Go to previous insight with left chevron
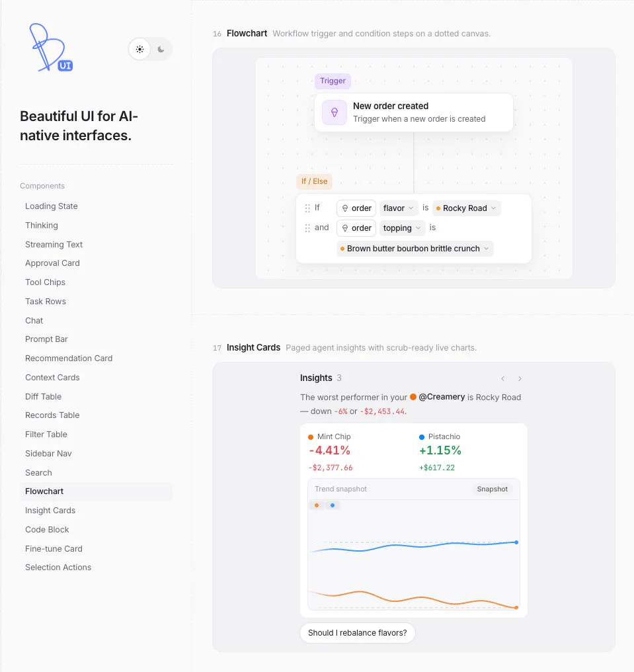Viewport: 634px width, 672px height. pyautogui.click(x=503, y=378)
